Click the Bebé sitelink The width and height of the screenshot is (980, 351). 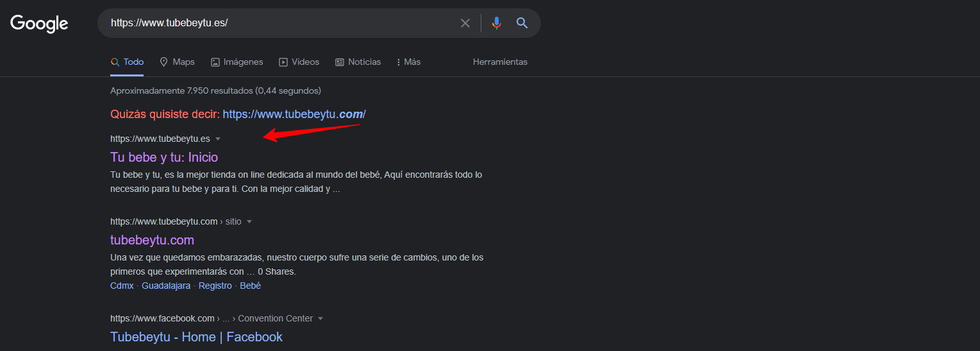click(x=250, y=286)
